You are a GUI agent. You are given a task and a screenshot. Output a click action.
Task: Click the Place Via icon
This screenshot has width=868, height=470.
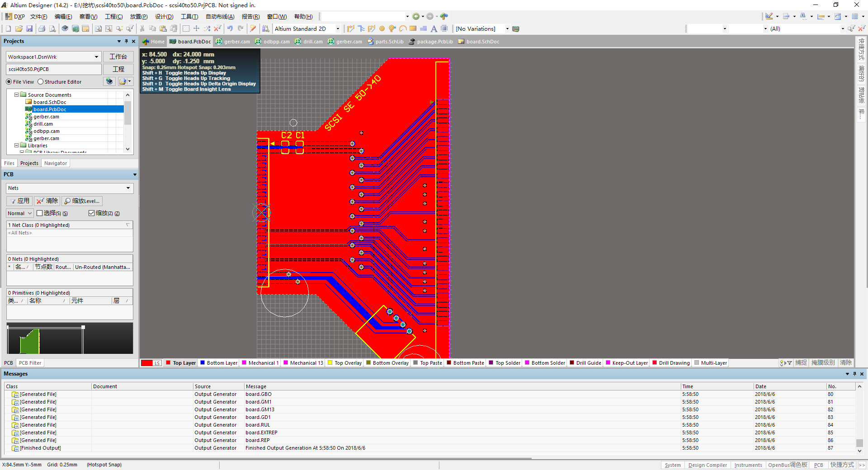coord(392,28)
